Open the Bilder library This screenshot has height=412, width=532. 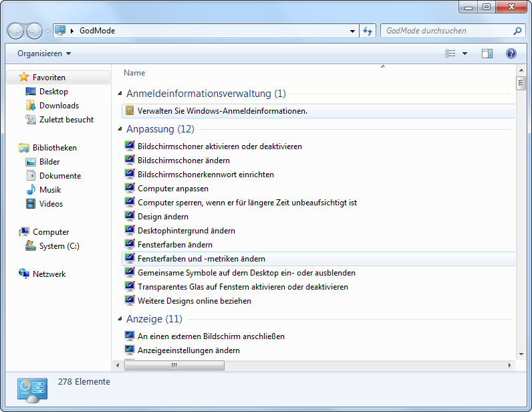click(49, 162)
